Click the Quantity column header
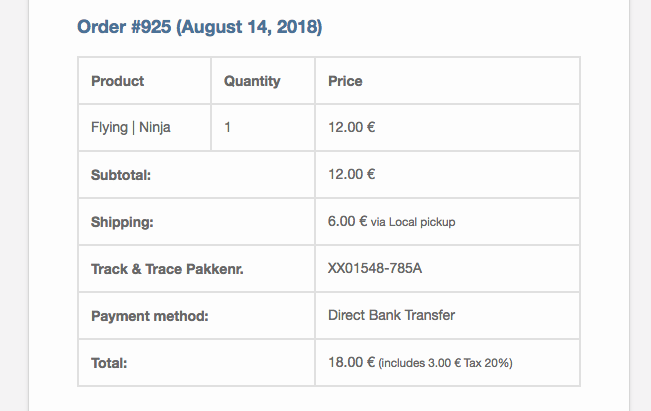 [x=252, y=81]
